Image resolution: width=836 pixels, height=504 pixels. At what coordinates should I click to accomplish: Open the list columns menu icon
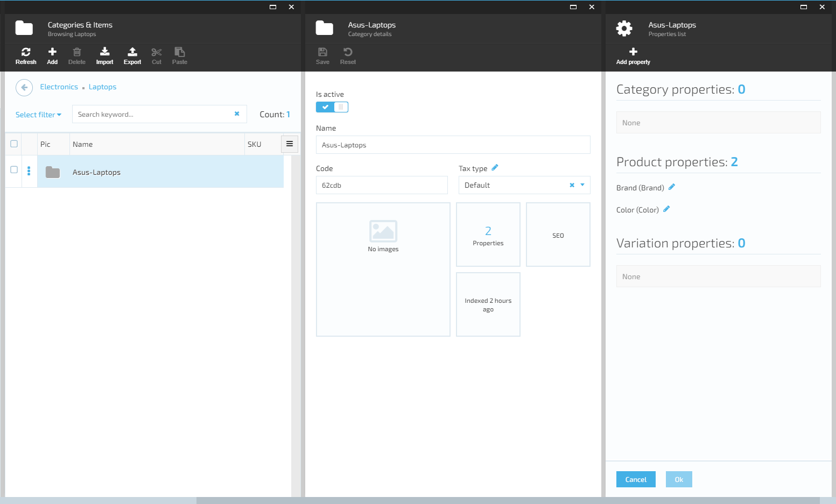point(290,144)
